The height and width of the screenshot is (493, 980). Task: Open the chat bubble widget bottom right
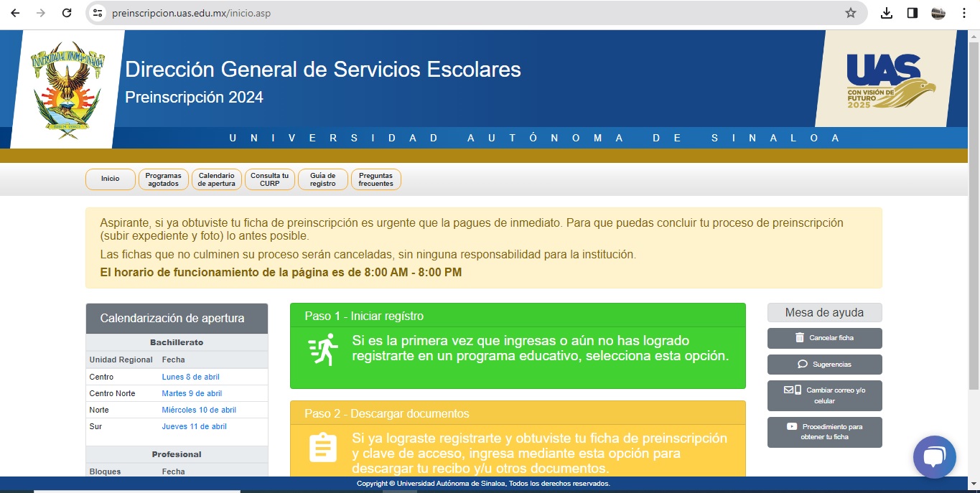coord(934,456)
